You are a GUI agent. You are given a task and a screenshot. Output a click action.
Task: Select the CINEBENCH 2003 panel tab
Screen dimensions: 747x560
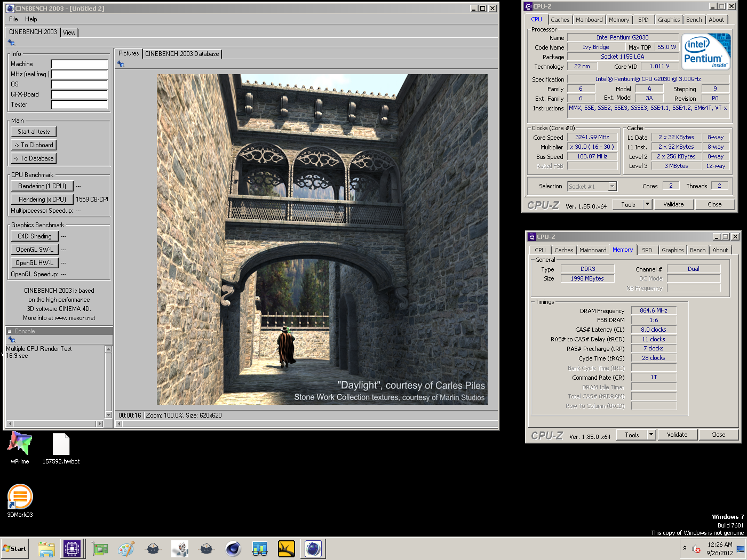(33, 32)
